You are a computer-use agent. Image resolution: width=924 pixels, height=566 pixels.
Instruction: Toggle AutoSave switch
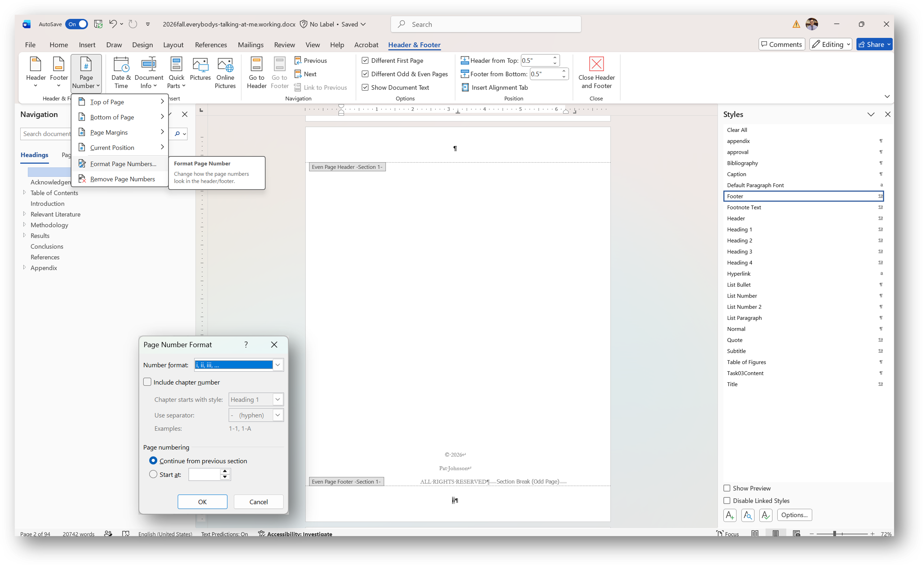coord(76,24)
